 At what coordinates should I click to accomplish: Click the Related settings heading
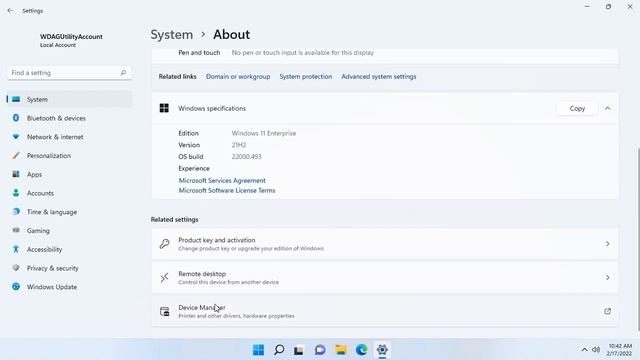point(174,220)
